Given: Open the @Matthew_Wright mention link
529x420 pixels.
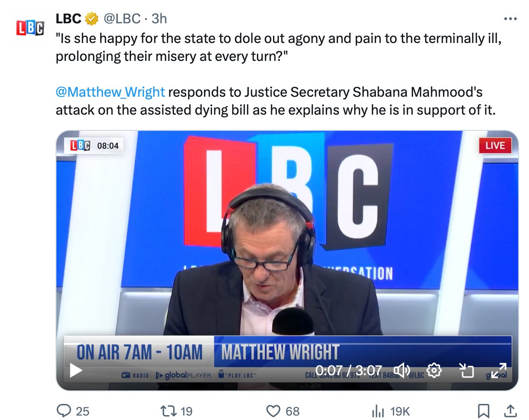Looking at the screenshot, I should (x=111, y=92).
